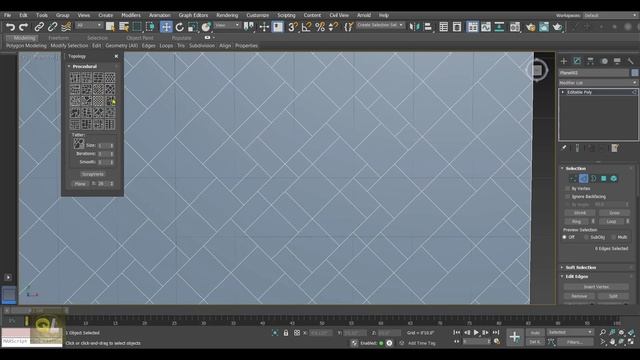Open the Create Selection Set dropdown

pos(380,25)
